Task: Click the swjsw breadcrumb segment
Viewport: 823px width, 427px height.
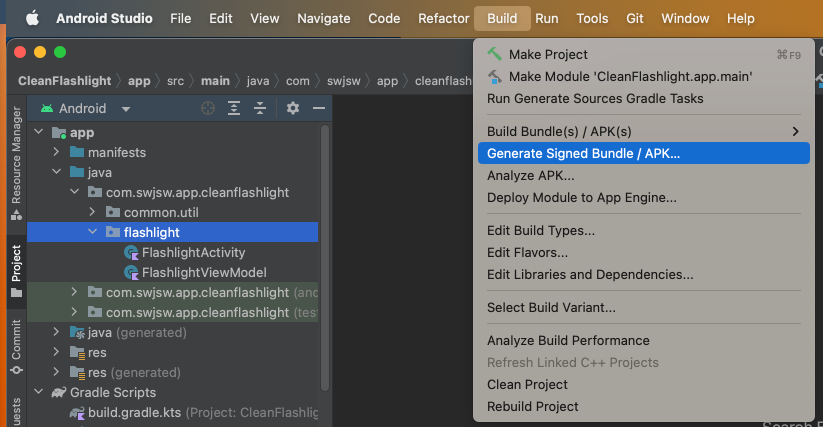Action: coord(344,81)
